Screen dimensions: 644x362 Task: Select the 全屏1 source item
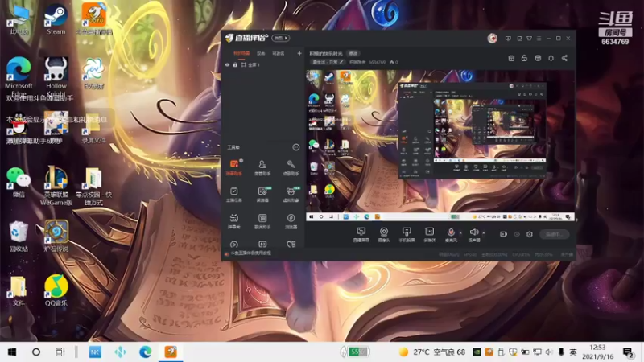point(253,65)
